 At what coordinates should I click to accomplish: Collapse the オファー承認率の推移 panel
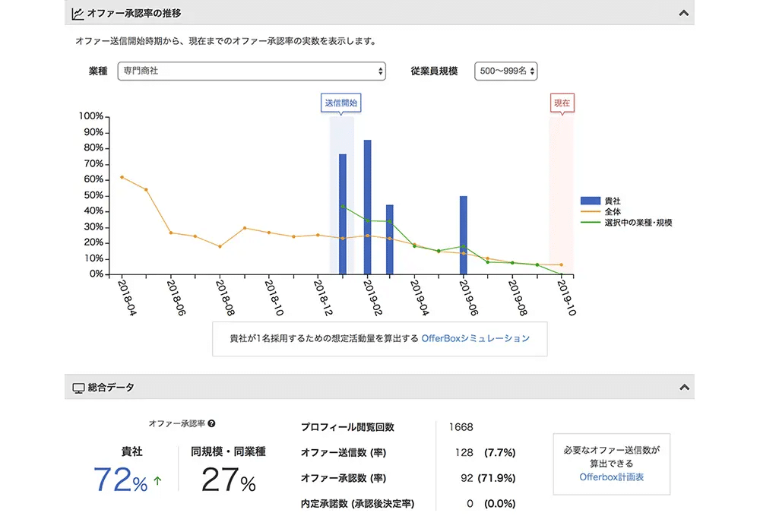coord(682,13)
